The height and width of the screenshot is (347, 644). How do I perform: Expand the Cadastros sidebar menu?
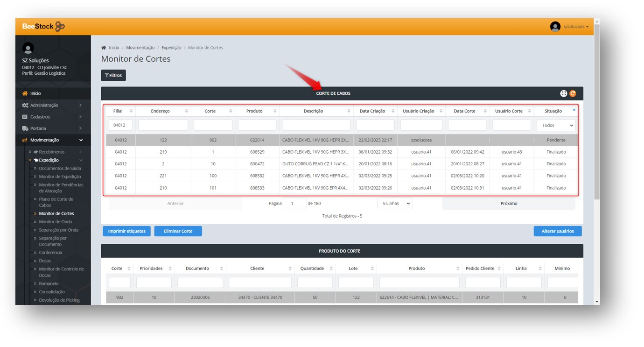53,117
